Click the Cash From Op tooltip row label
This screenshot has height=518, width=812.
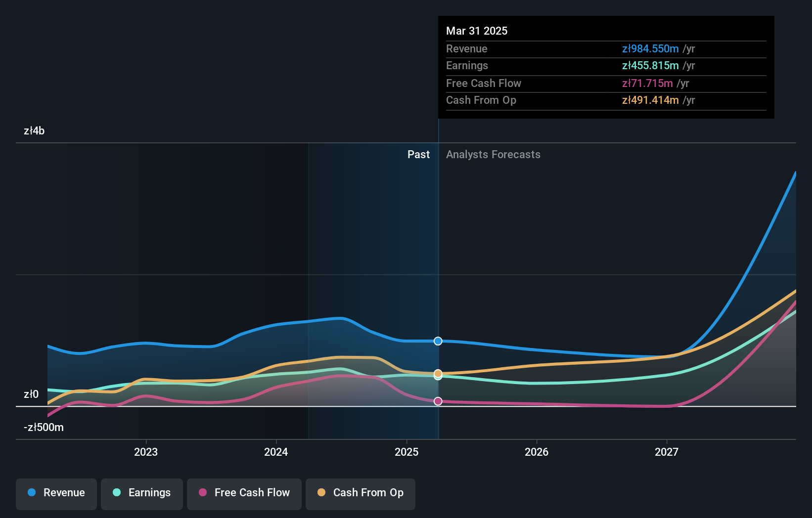point(481,100)
